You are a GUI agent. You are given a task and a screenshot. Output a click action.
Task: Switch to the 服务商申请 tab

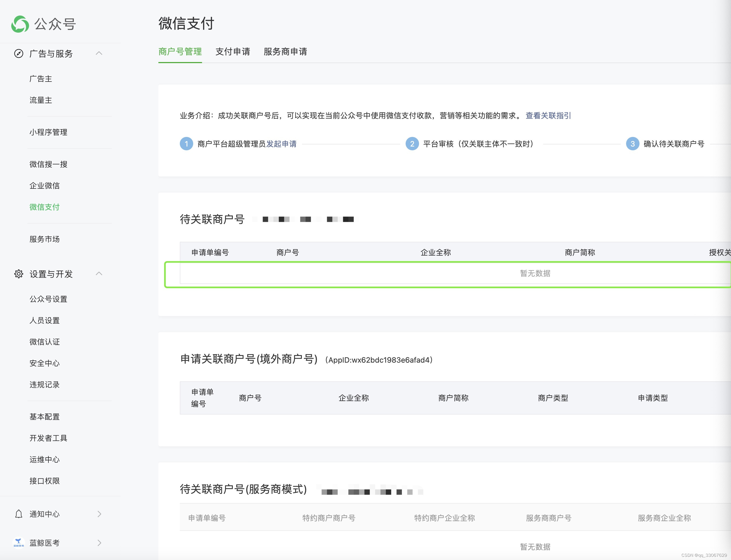click(x=285, y=52)
